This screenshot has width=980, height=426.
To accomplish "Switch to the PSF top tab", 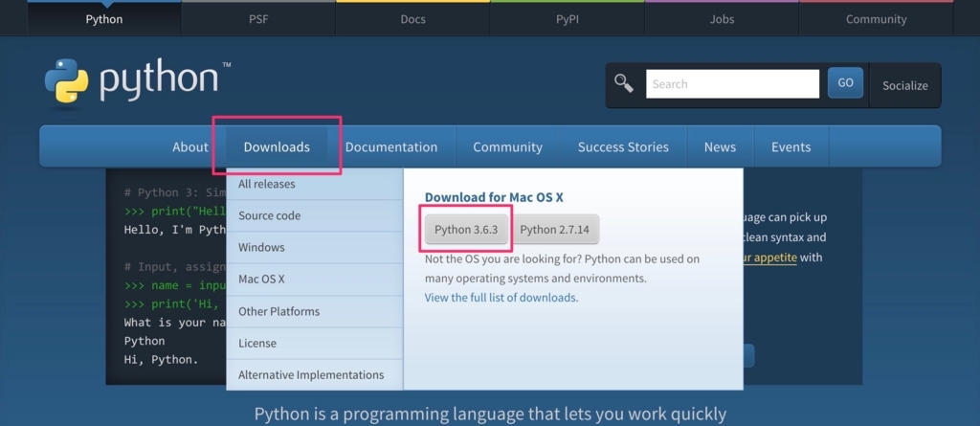I will click(258, 19).
